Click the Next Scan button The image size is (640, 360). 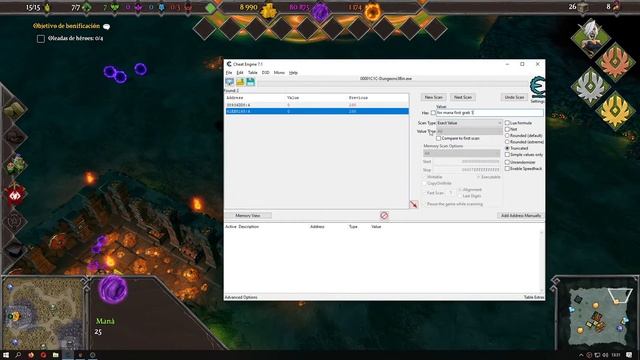[x=462, y=97]
